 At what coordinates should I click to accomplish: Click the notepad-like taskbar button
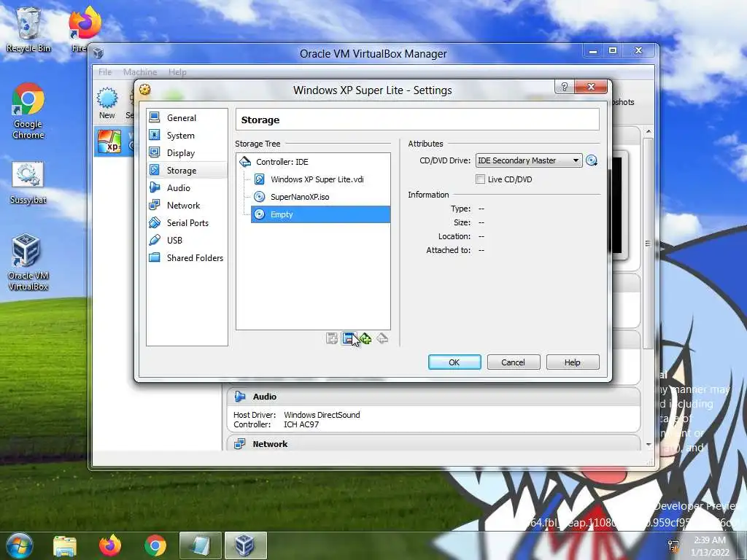pyautogui.click(x=200, y=545)
